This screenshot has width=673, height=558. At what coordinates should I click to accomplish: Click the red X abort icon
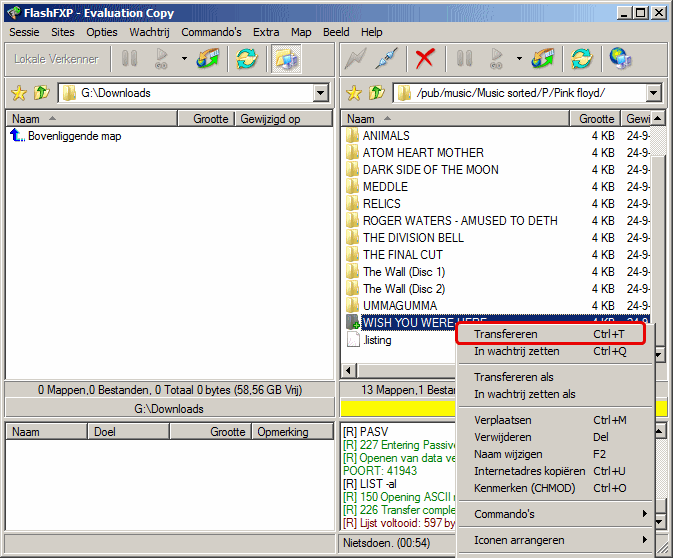coord(425,58)
